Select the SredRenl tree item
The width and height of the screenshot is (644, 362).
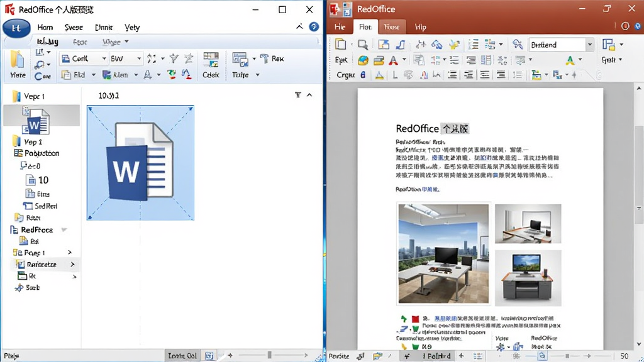pyautogui.click(x=40, y=206)
